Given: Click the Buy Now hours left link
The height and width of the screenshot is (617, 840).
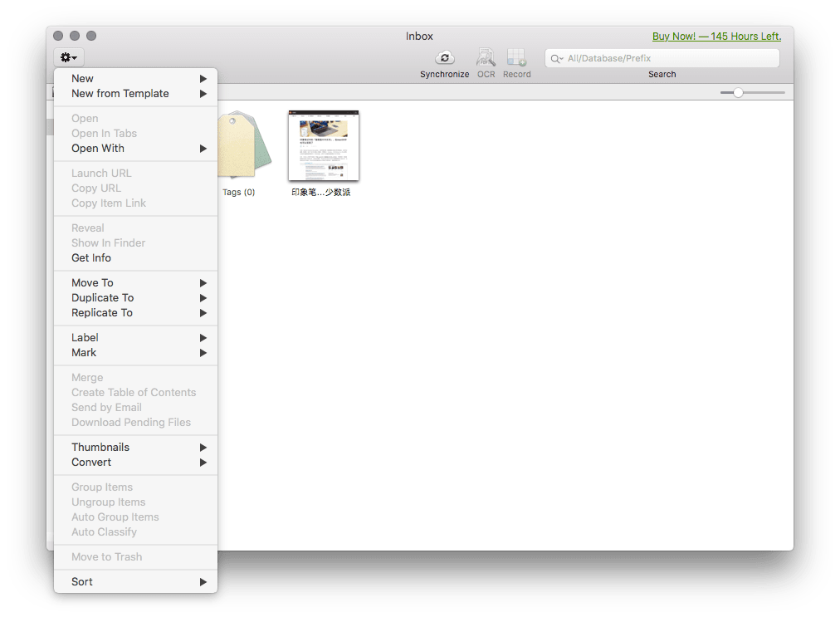Looking at the screenshot, I should tap(715, 37).
